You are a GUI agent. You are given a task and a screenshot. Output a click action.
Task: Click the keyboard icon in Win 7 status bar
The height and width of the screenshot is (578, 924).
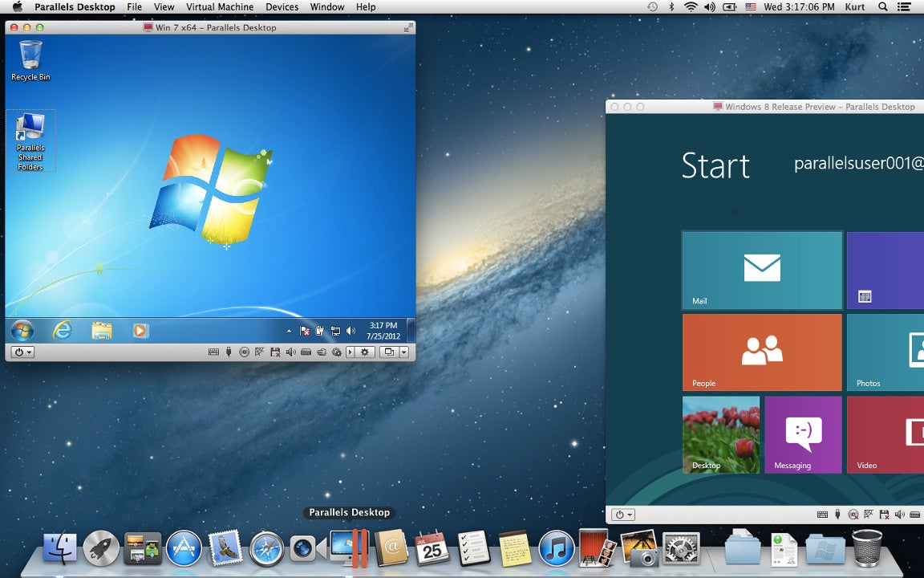(x=214, y=352)
